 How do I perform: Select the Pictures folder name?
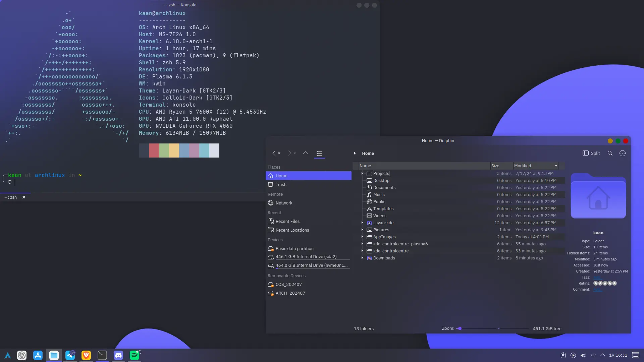click(381, 230)
